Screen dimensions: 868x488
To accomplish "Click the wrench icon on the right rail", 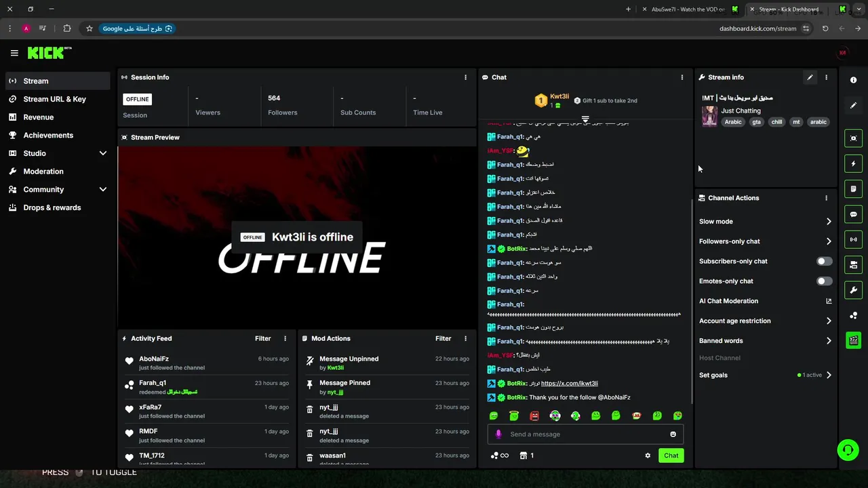I will coord(853,290).
